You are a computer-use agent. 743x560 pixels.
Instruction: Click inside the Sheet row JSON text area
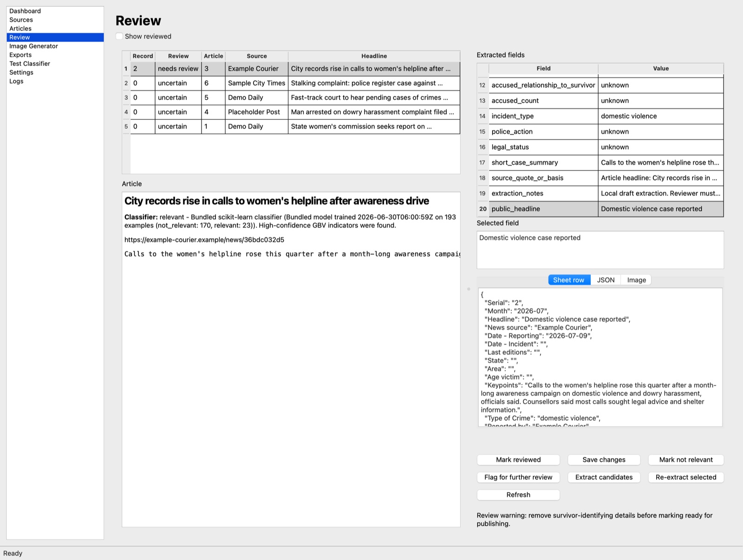[600, 358]
